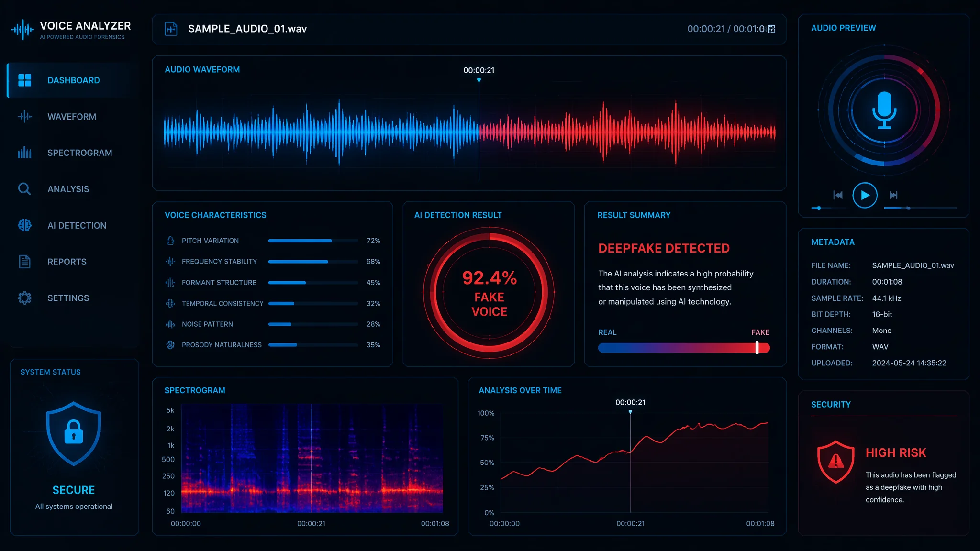Select the Waveform sidebar icon
The image size is (980, 551).
click(x=24, y=116)
